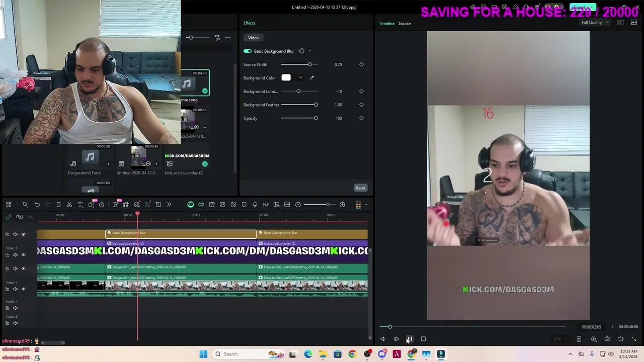This screenshot has width=644, height=362.
Task: Stop playback with the square button
Action: 423,339
